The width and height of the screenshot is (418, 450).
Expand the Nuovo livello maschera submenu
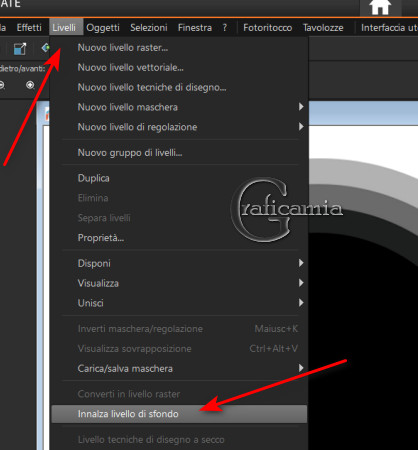click(x=179, y=107)
